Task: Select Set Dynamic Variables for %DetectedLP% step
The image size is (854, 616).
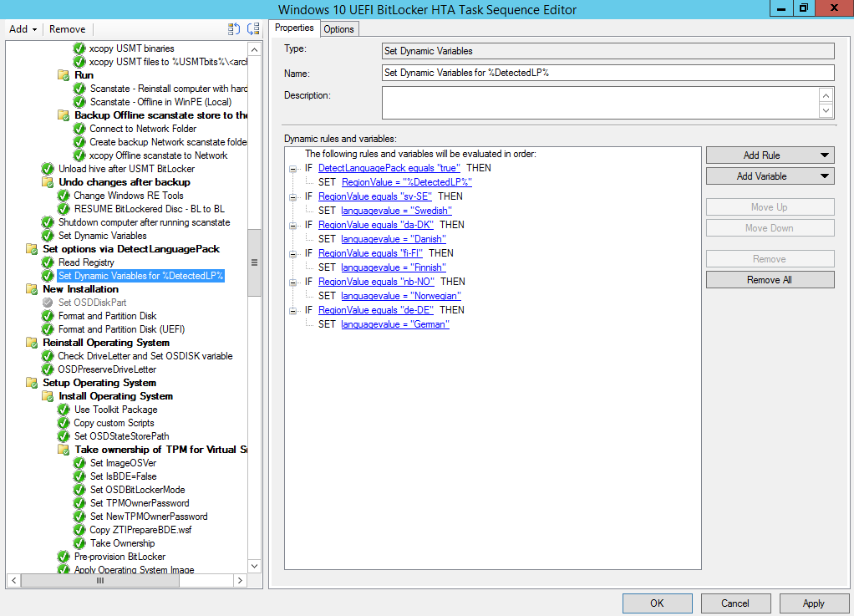Action: pos(141,276)
